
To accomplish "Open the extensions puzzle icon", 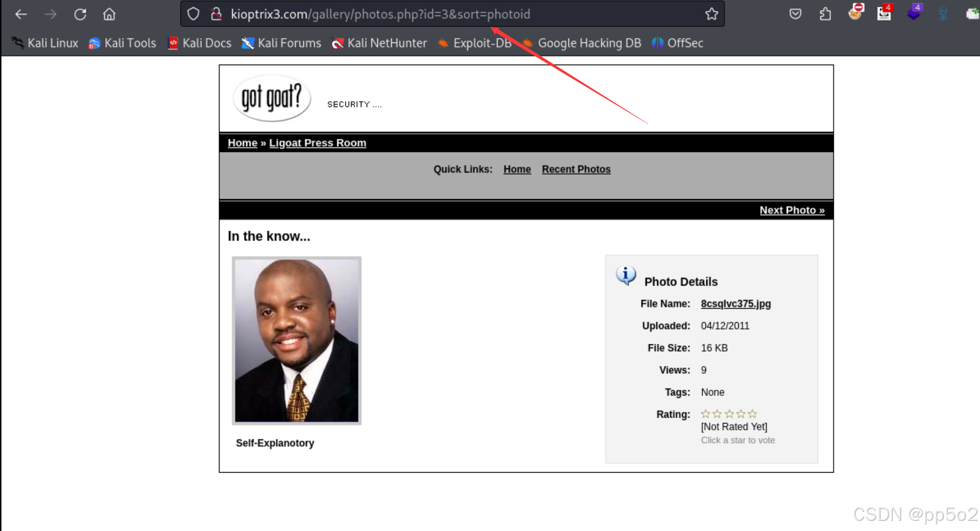I will point(825,14).
